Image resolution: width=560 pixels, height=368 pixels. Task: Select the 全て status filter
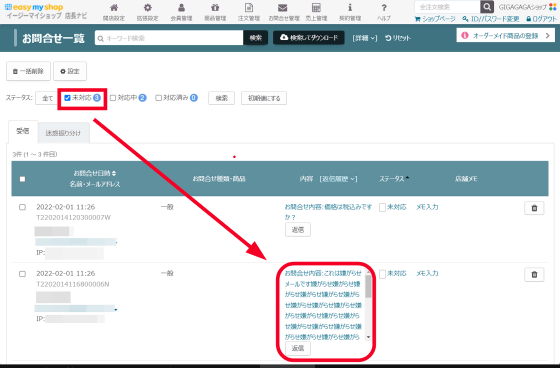click(47, 98)
